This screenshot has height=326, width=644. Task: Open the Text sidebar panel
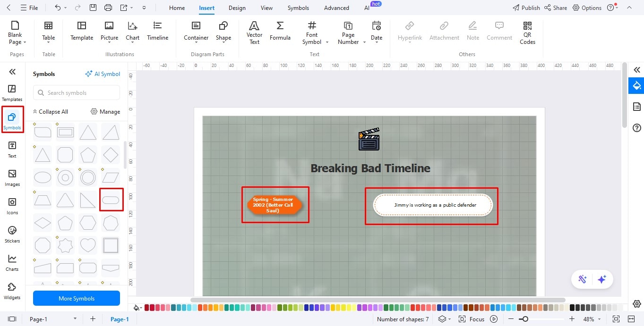coord(12,150)
